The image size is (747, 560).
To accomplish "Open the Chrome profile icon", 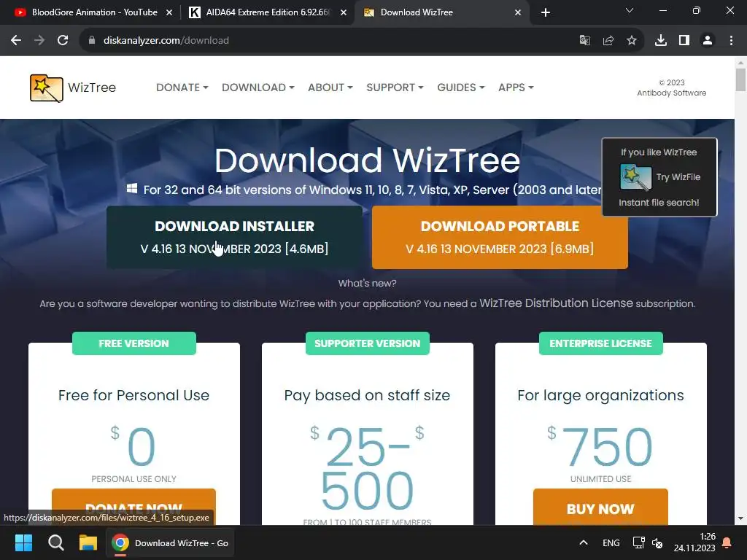I will pyautogui.click(x=708, y=41).
